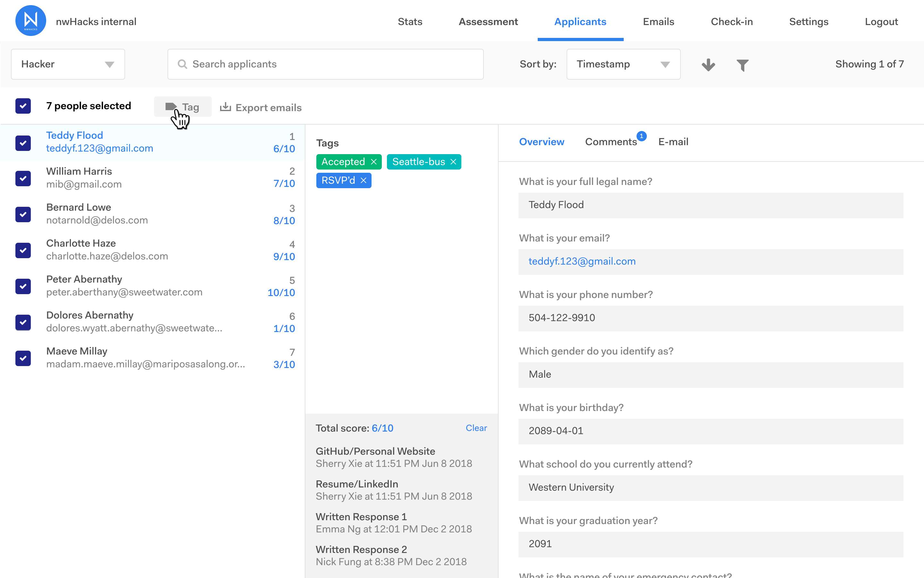Open Resume/LinkedIn score entry

[394, 490]
